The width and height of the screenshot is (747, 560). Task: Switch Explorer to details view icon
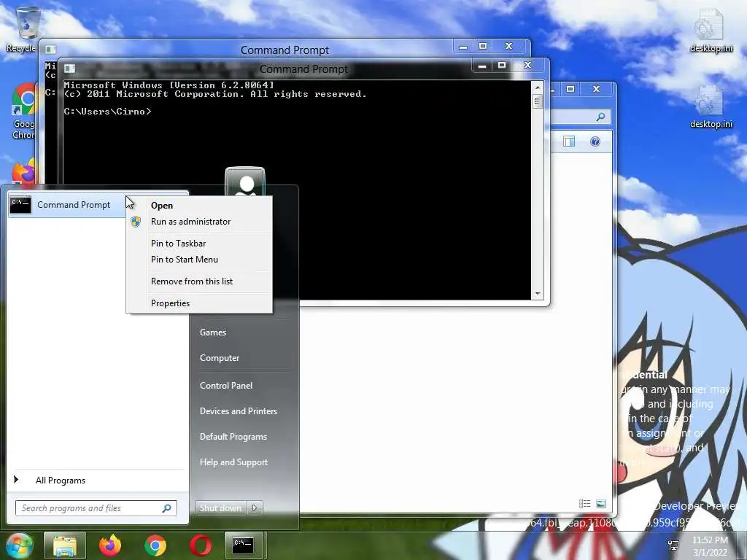[x=584, y=503]
